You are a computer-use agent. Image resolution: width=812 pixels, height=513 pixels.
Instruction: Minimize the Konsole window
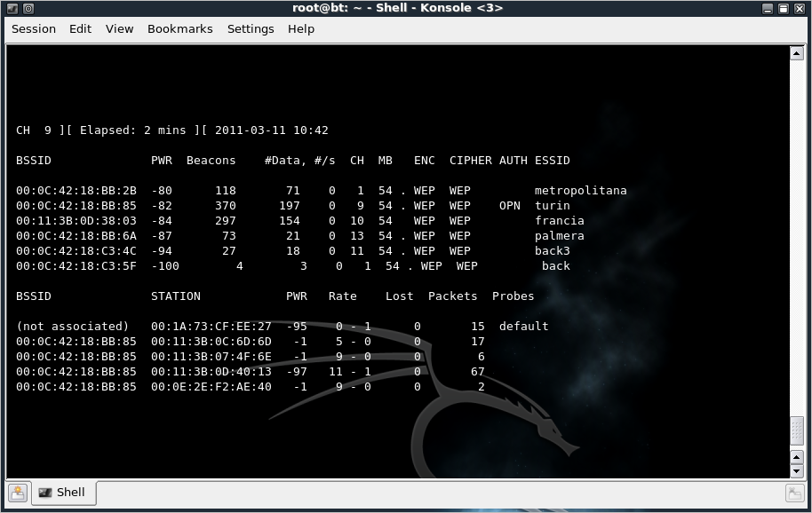[768, 8]
